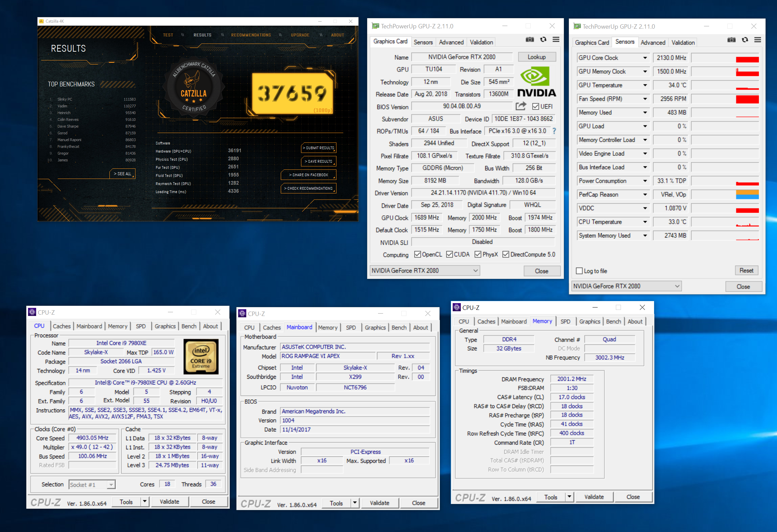777x532 pixels.
Task: Click Tools dropdown arrow in CPU-Z Mainboard window
Action: pos(355,503)
